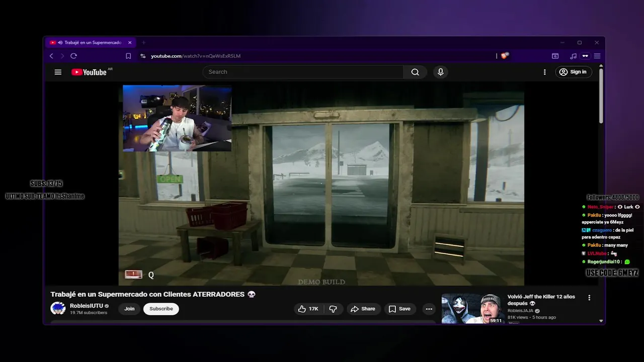The height and width of the screenshot is (362, 644).
Task: Select the youtube.com address bar URL
Action: tap(196, 56)
